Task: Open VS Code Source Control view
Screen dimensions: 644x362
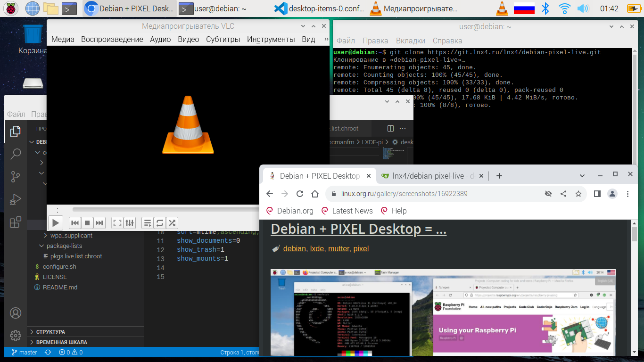Action: pyautogui.click(x=16, y=177)
